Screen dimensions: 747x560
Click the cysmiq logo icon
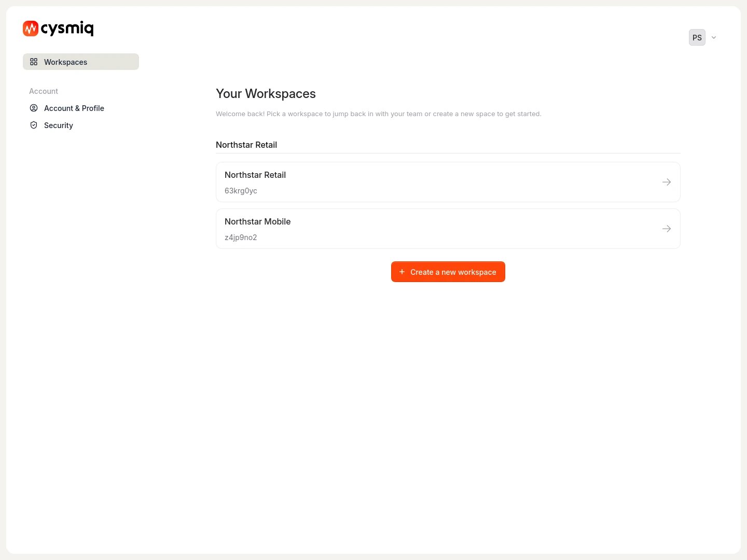31,29
